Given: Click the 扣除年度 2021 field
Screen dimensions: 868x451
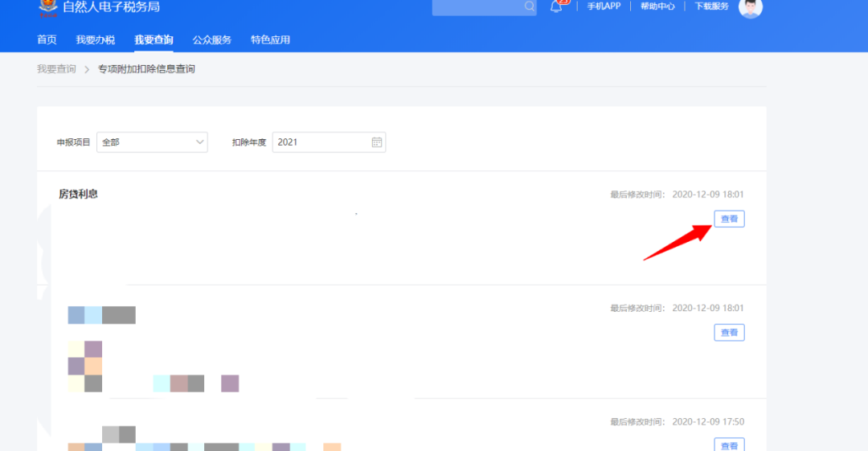Looking at the screenshot, I should click(x=329, y=142).
